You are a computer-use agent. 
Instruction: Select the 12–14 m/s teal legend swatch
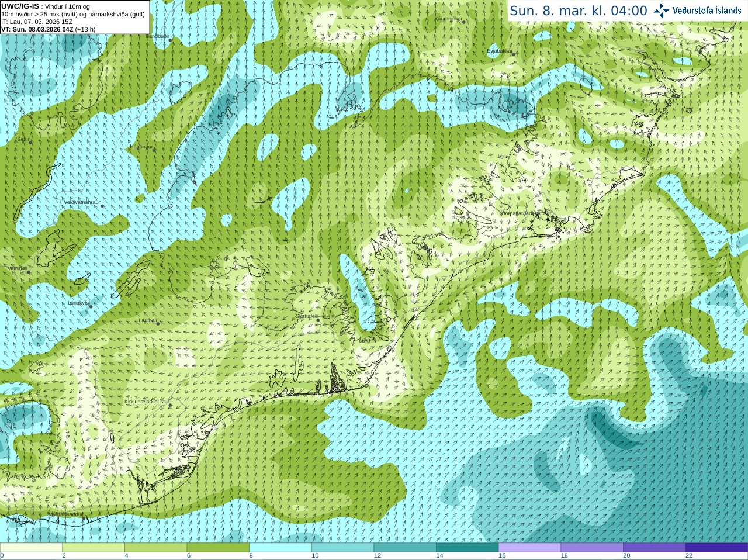tap(405, 548)
